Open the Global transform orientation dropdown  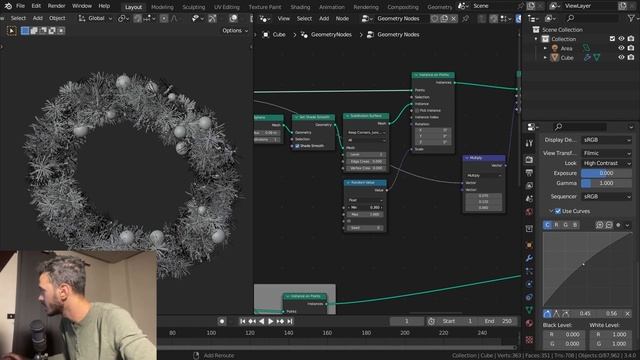click(96, 18)
